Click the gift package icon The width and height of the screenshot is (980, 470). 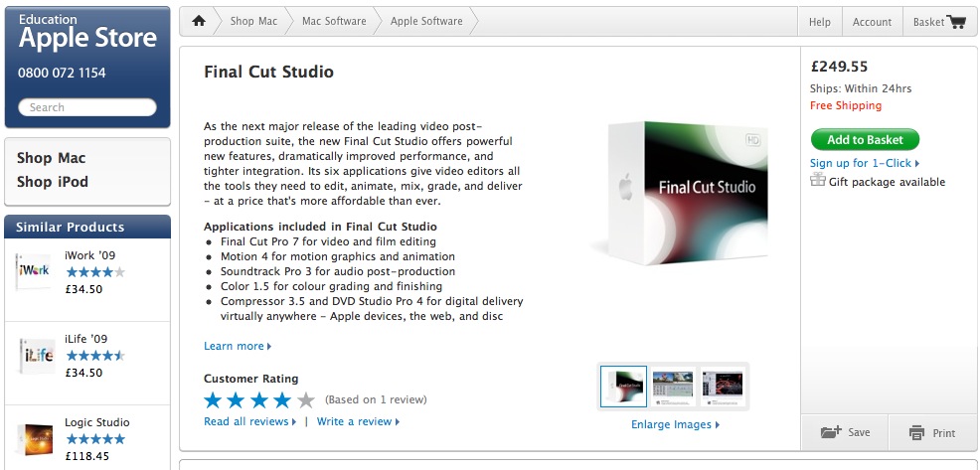pyautogui.click(x=818, y=180)
